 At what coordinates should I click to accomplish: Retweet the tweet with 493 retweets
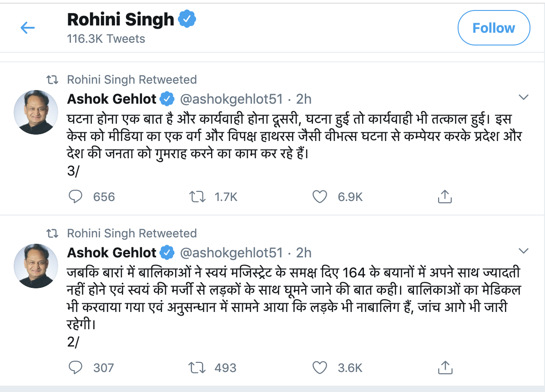[x=196, y=367]
